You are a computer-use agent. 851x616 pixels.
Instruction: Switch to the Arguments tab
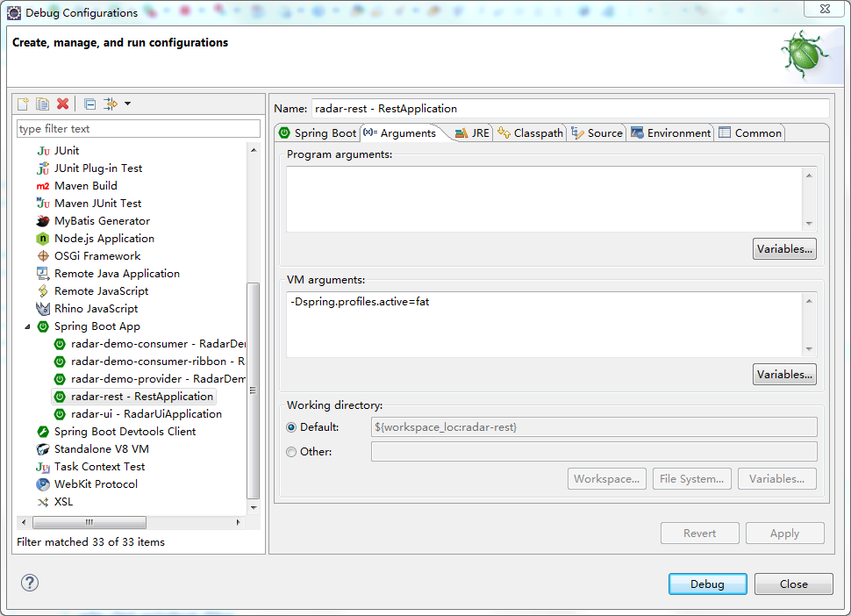[x=400, y=133]
